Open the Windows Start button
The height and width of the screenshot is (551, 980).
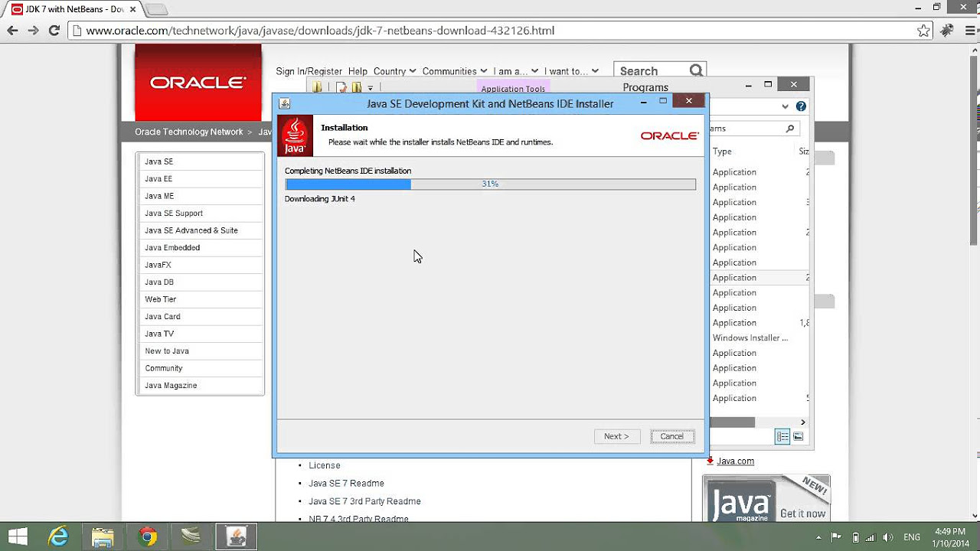pyautogui.click(x=18, y=536)
